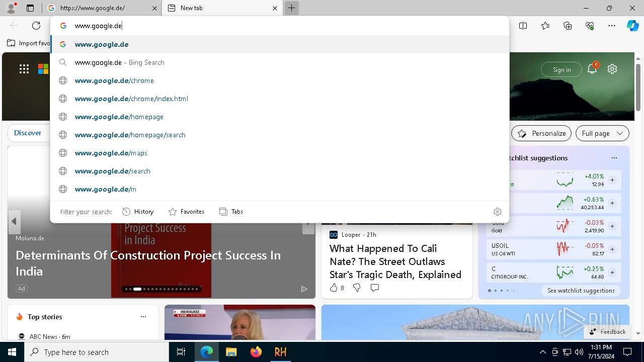Click the Microsoft logo
Screen dimensions: 644x362
click(x=43, y=69)
